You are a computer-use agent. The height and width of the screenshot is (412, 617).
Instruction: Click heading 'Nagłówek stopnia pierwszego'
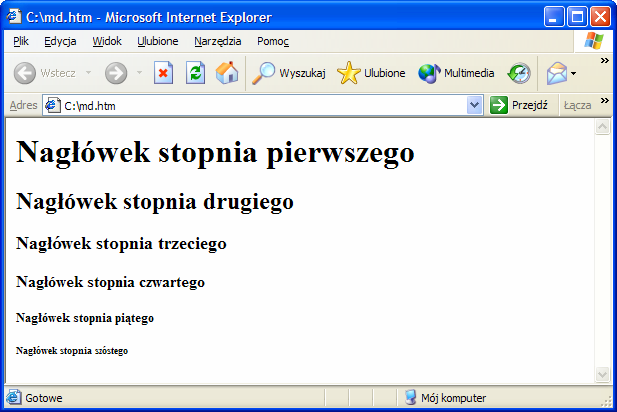tap(215, 153)
